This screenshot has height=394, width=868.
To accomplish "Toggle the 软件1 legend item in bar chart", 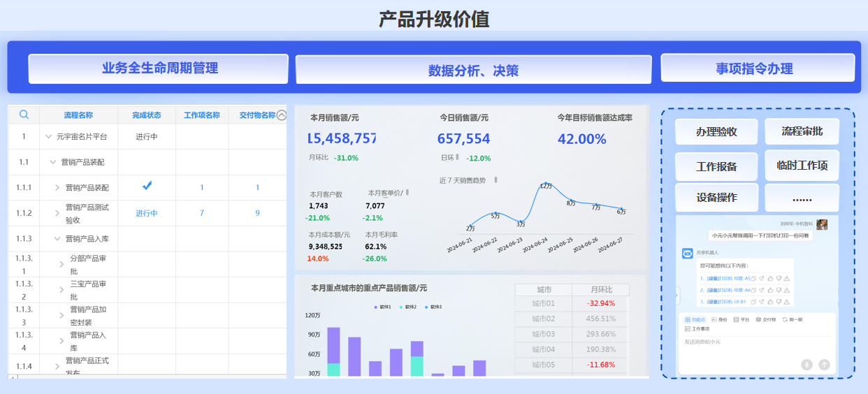I will coord(384,307).
